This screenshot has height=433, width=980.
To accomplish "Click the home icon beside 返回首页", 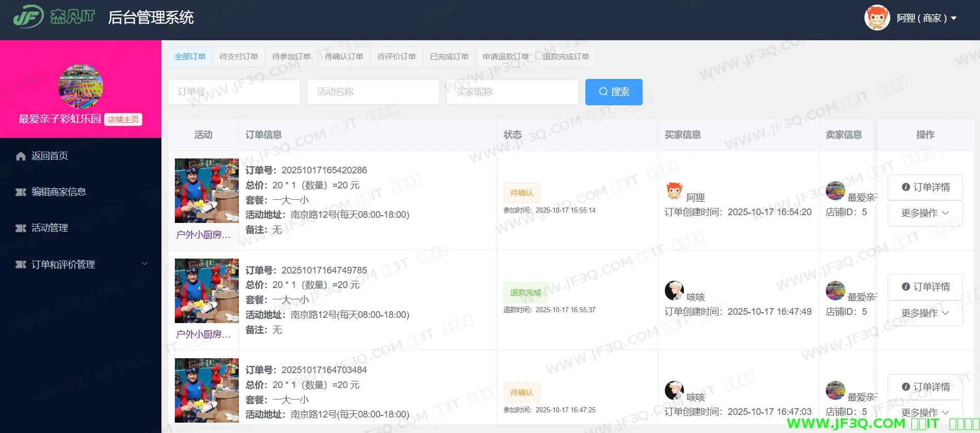I will [21, 156].
